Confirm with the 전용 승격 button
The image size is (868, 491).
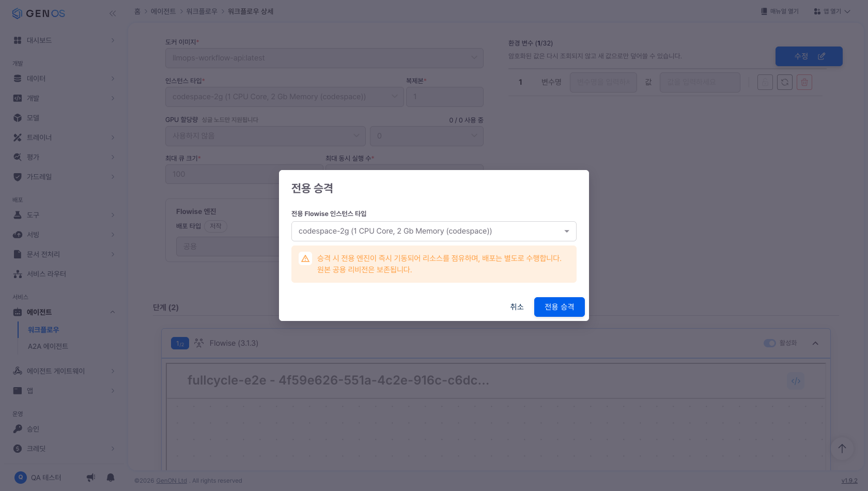point(560,307)
